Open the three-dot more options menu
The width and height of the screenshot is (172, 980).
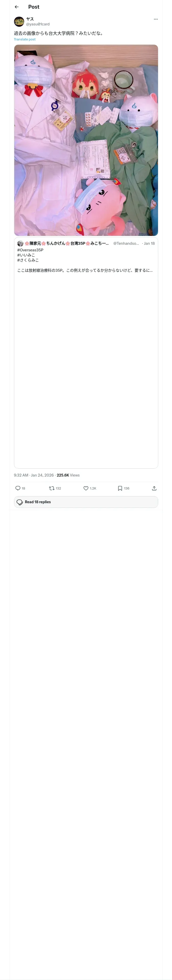pyautogui.click(x=156, y=19)
